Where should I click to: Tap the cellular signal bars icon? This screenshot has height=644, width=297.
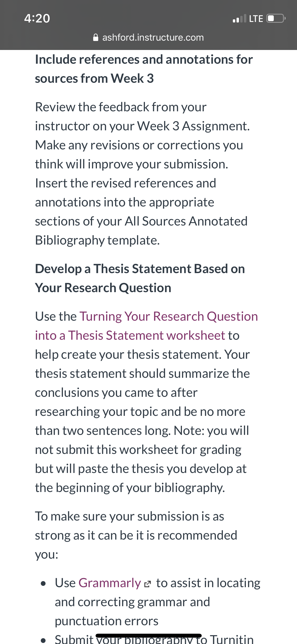click(239, 19)
